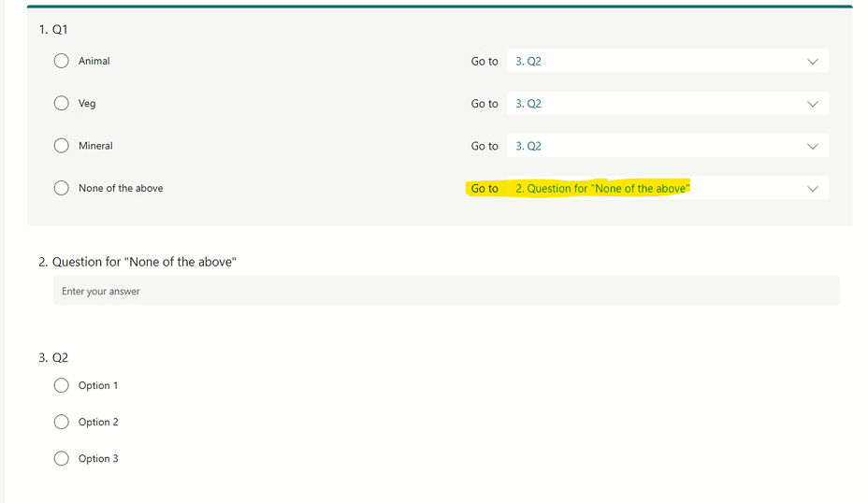Image resolution: width=868 pixels, height=503 pixels.
Task: Open the Go to dropdown for None of the above
Action: tap(668, 188)
